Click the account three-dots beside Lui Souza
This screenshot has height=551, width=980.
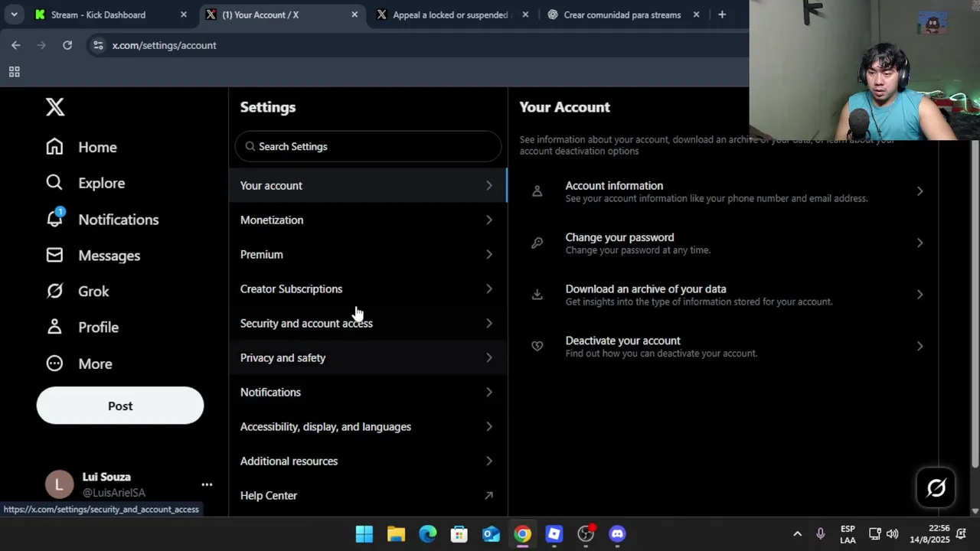tap(207, 484)
